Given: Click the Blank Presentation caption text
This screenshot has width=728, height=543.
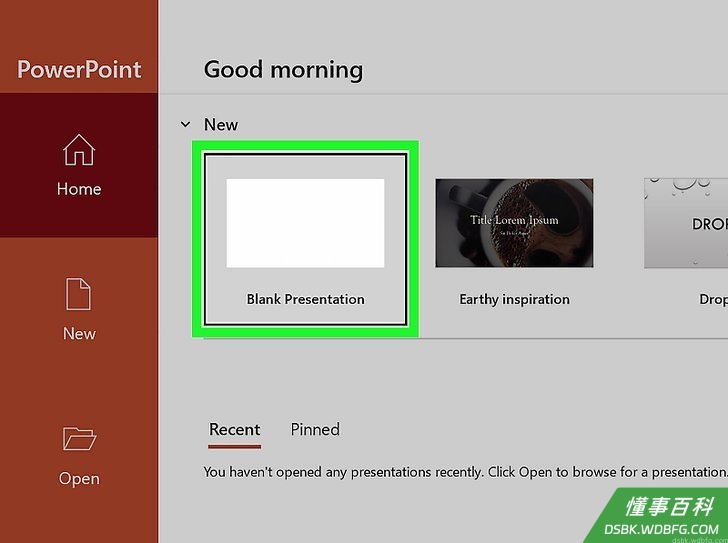Looking at the screenshot, I should tap(306, 299).
